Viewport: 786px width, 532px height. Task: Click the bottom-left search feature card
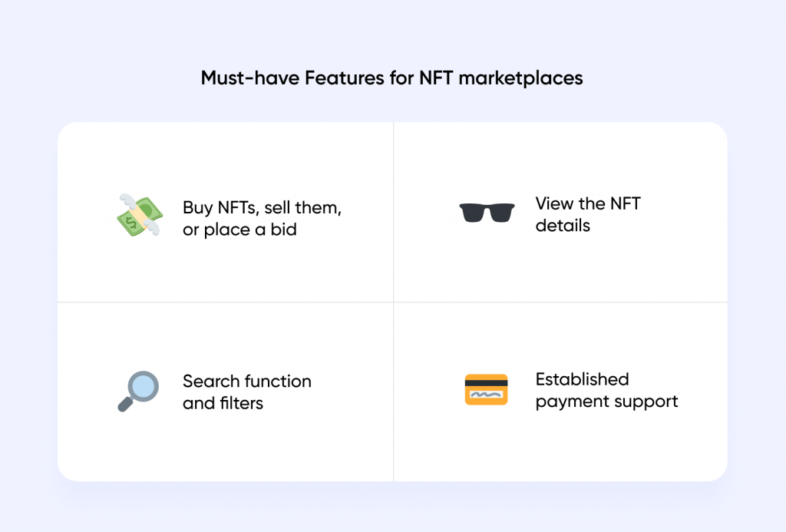226,392
